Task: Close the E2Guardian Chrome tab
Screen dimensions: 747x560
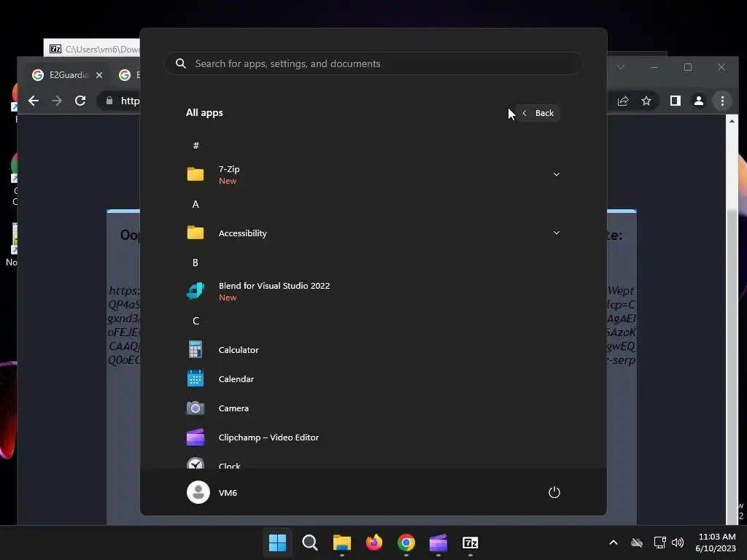Action: click(99, 75)
